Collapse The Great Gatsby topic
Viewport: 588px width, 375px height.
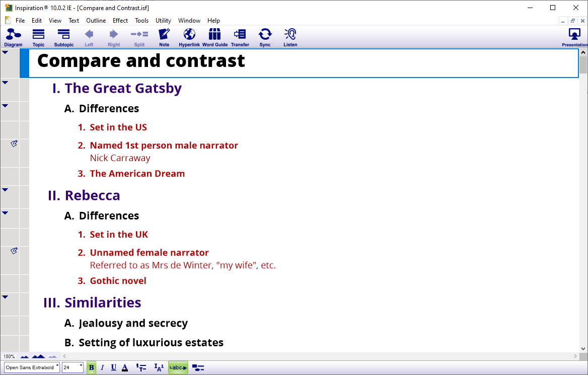click(5, 82)
